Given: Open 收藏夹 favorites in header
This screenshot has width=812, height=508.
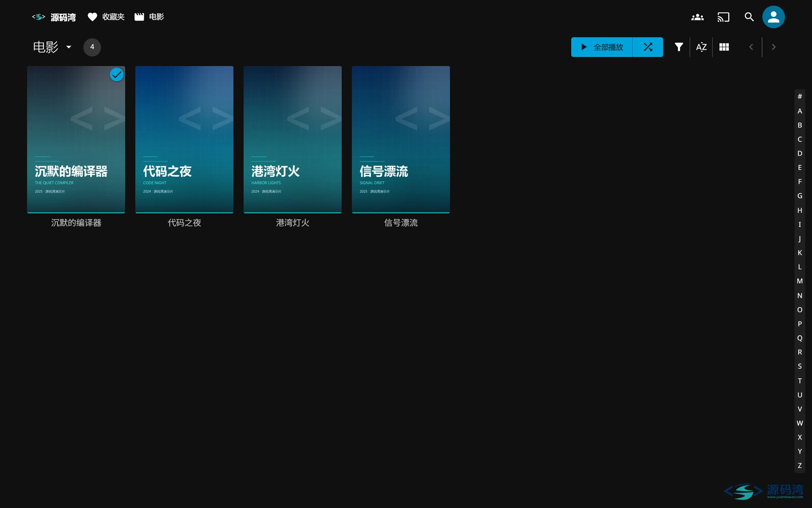Looking at the screenshot, I should (106, 17).
